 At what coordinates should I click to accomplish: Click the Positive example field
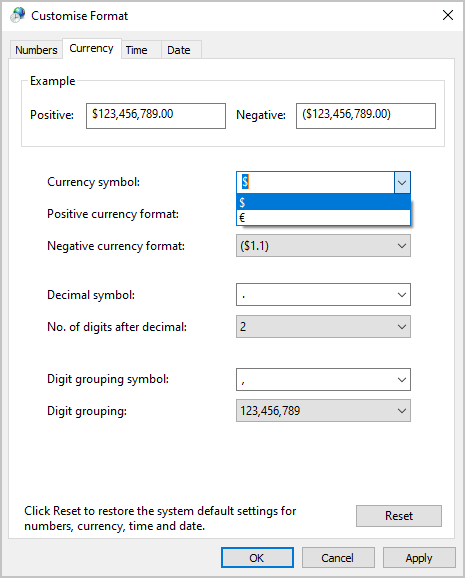156,116
